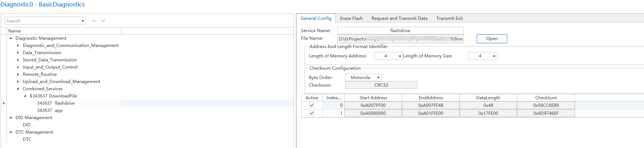
Task: Open the Search box dropdown arrow
Action: [x=83, y=21]
